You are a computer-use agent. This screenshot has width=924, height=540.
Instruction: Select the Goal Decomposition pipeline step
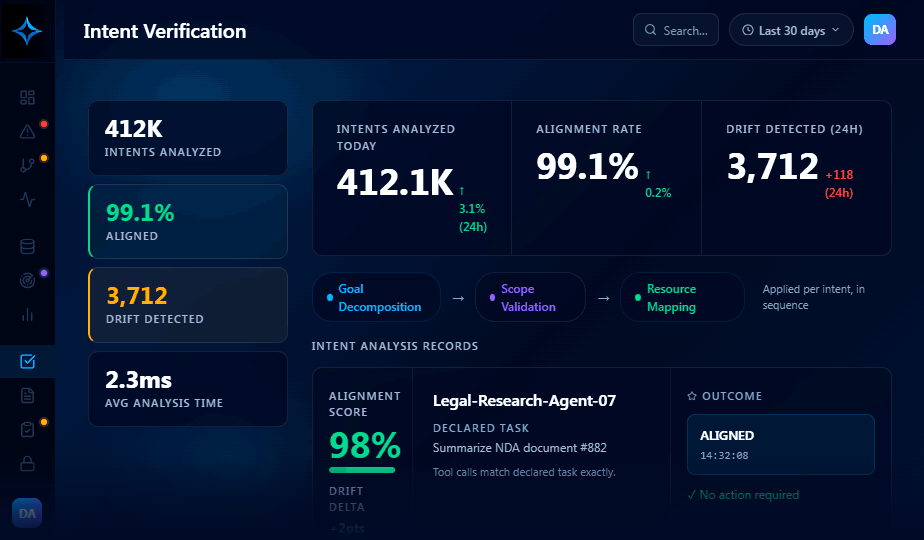377,297
